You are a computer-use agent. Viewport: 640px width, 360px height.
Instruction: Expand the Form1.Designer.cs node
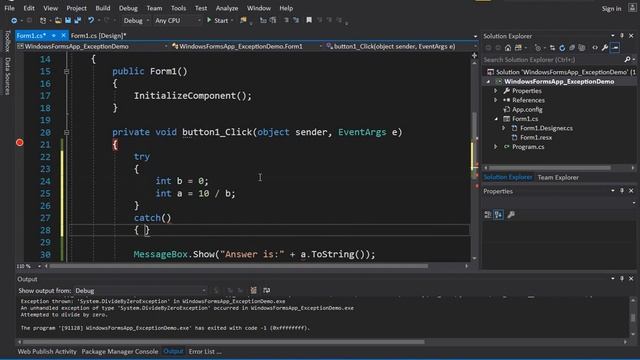click(504, 128)
